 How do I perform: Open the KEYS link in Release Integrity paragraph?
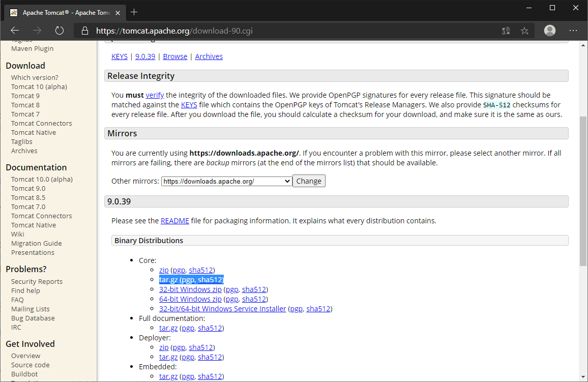189,105
